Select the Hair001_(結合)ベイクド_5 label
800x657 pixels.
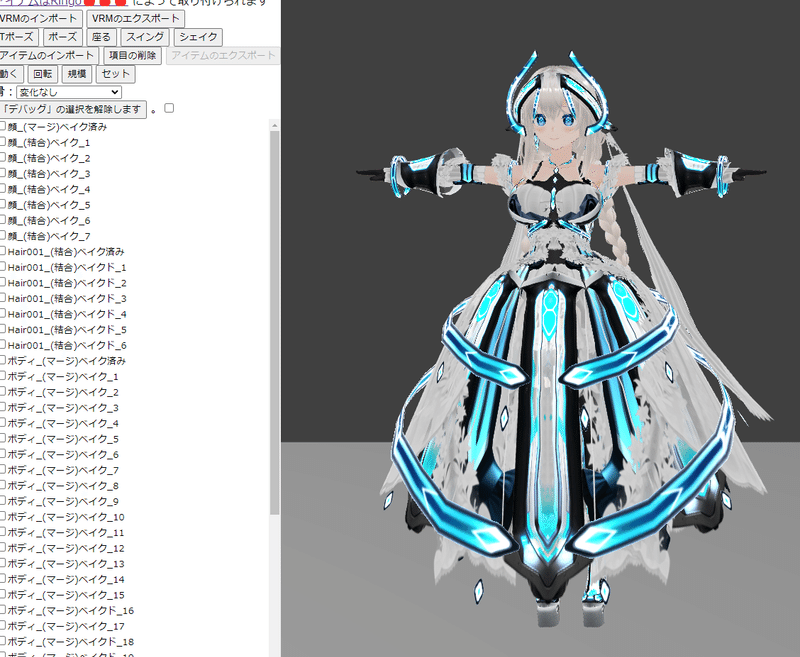67,330
